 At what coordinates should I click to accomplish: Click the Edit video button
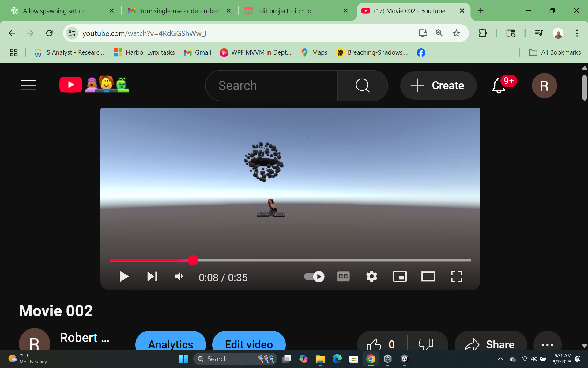tap(249, 344)
